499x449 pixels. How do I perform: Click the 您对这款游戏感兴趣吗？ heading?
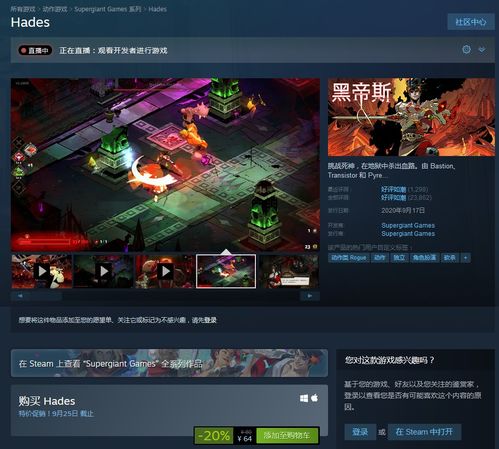[390, 360]
